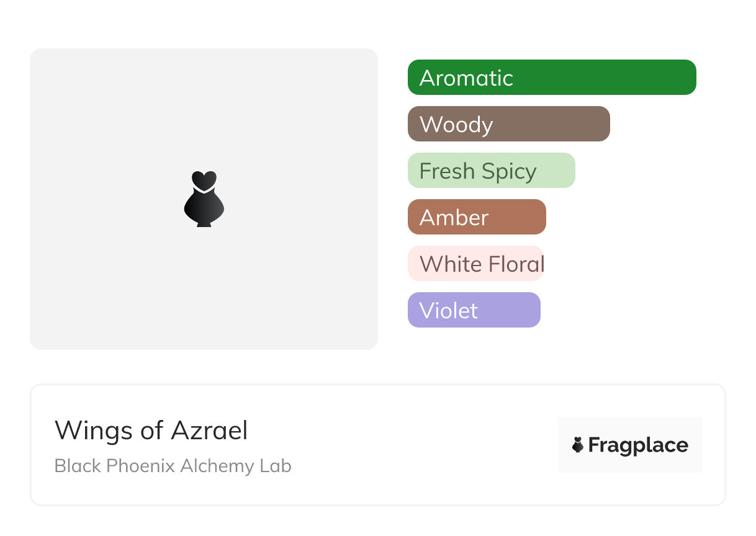756x536 pixels.
Task: Click the "Fresh Spicy" label text
Action: [x=478, y=171]
